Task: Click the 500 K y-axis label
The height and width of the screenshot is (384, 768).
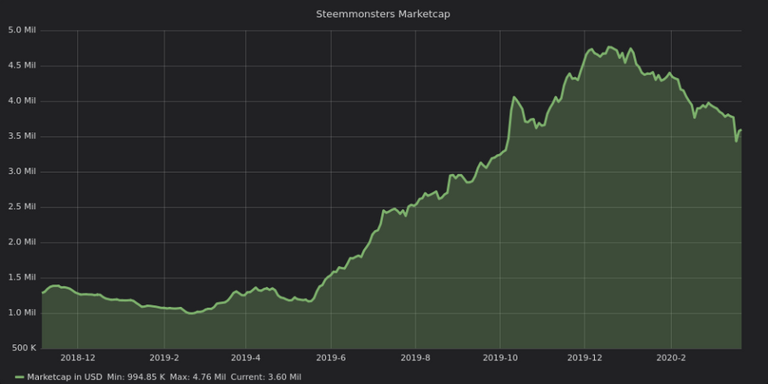Action: click(x=23, y=348)
